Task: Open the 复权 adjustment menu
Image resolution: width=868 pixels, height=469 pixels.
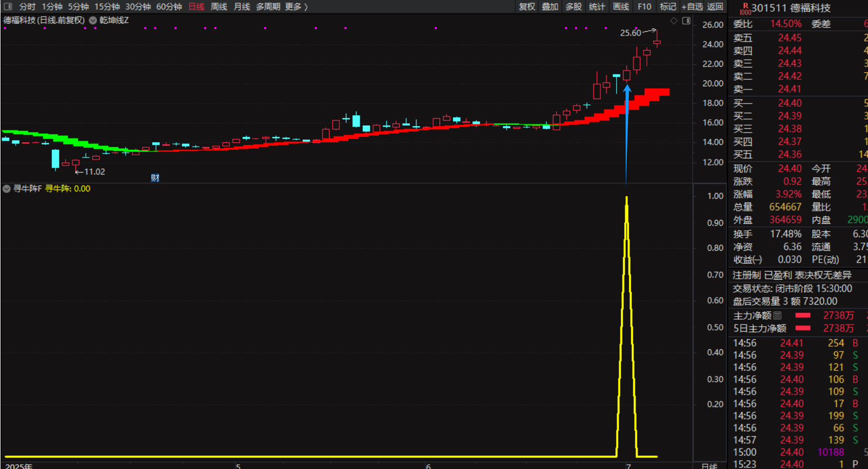Action: click(527, 6)
